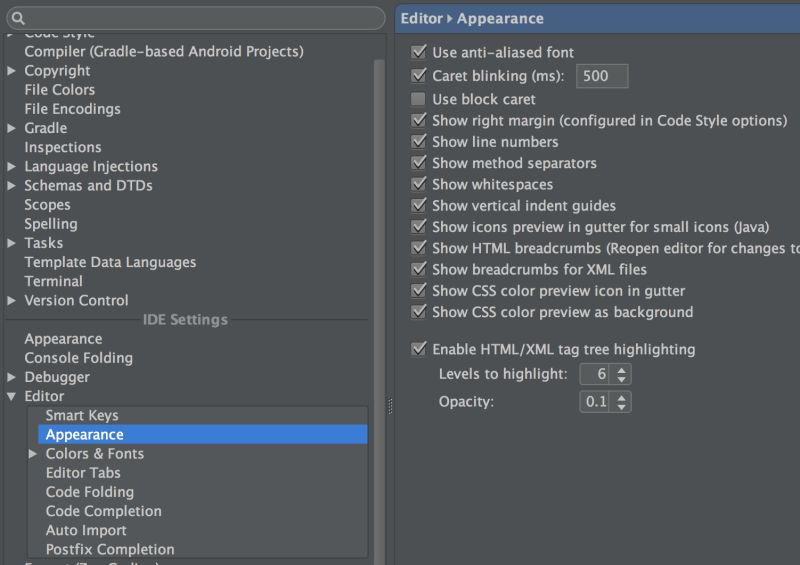Expand the Schemas and DTDs node
The image size is (800, 565).
(11, 185)
